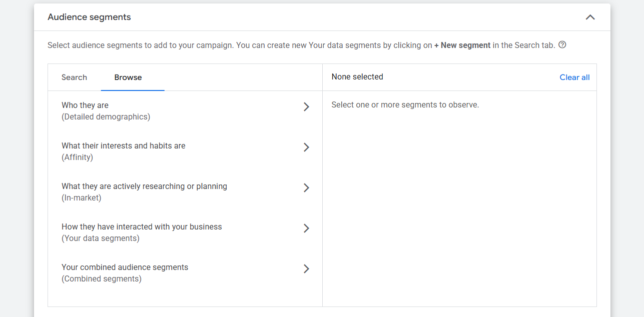Click the None selected header label
The height and width of the screenshot is (317, 644).
coord(357,77)
